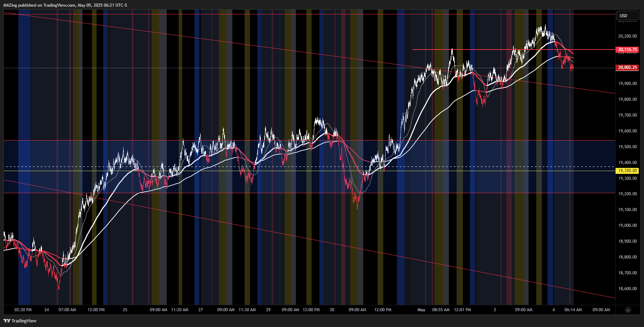Click the 19,100.00 price axis label
Image resolution: width=644 pixels, height=327 pixels.
click(628, 210)
